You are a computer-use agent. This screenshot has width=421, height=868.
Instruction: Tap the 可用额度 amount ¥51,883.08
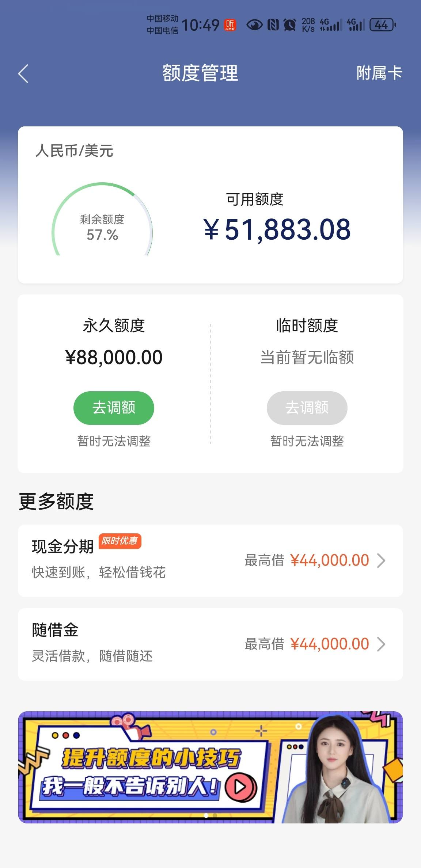[x=277, y=229]
